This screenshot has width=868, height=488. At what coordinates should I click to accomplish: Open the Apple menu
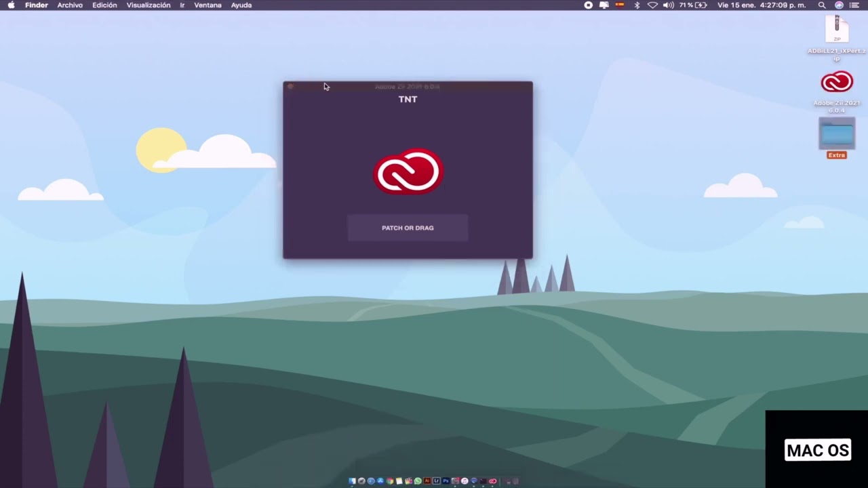[x=11, y=5]
